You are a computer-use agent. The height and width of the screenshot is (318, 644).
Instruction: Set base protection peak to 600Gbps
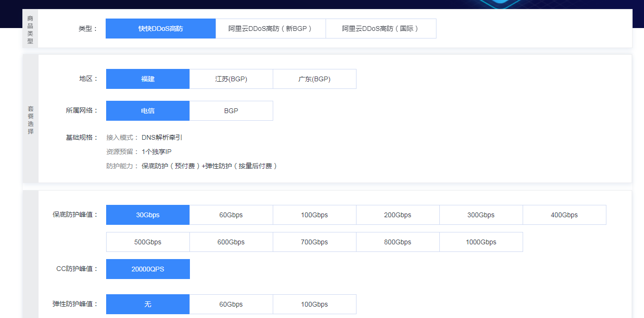(231, 242)
